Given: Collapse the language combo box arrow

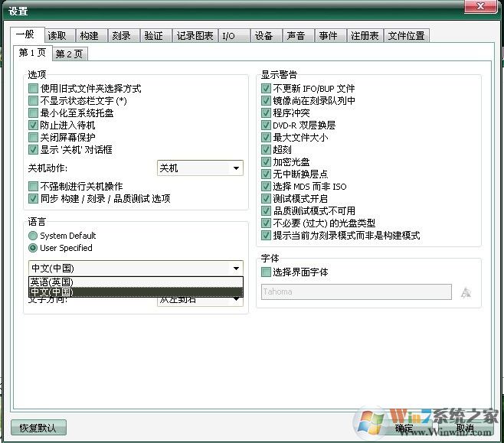Looking at the screenshot, I should point(235,269).
